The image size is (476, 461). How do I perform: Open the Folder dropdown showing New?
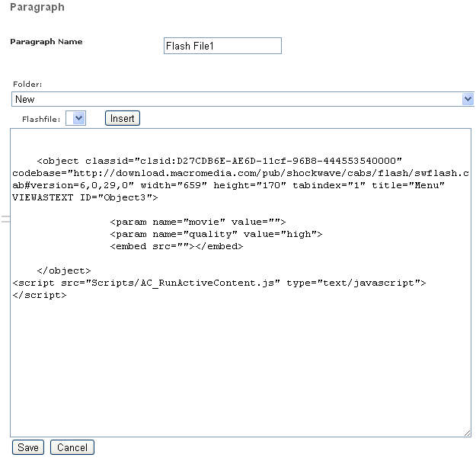[x=242, y=99]
